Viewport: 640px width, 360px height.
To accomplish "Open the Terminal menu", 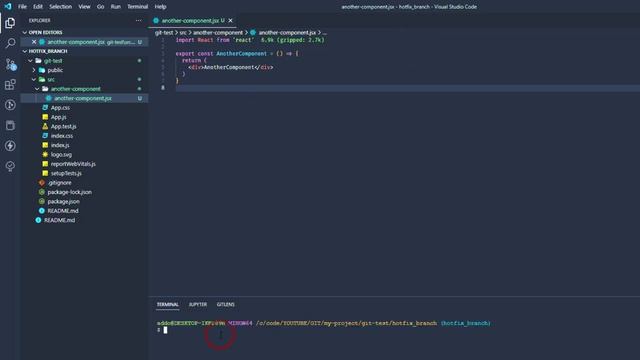I will click(138, 7).
